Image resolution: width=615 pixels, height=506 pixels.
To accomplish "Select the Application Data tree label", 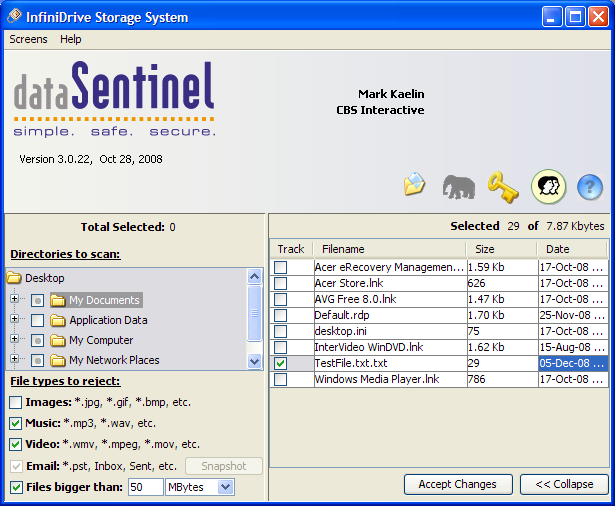I will click(108, 320).
